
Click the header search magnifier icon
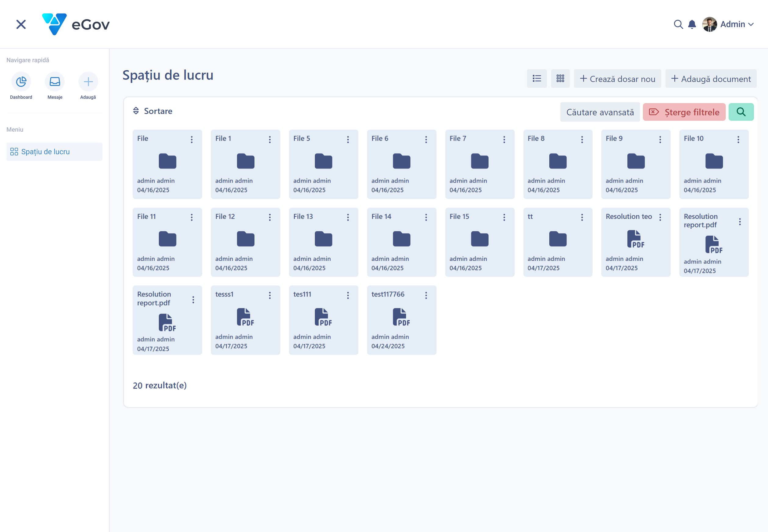pos(678,24)
